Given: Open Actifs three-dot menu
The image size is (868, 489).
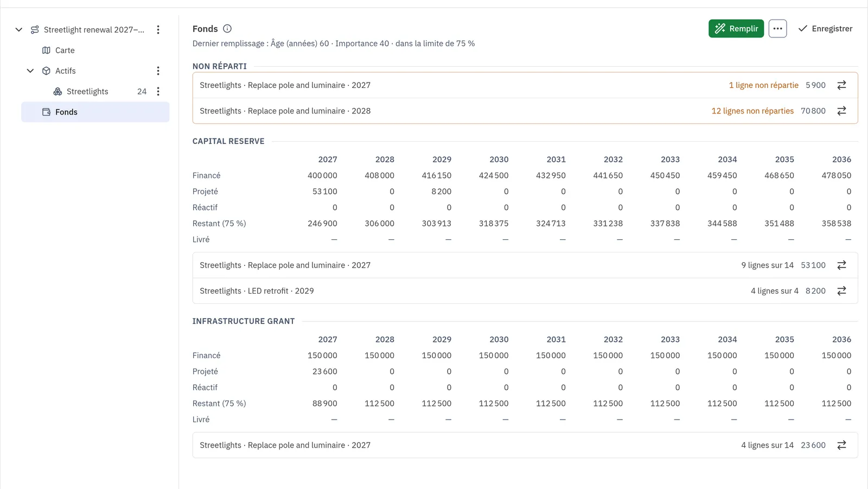Looking at the screenshot, I should click(158, 71).
